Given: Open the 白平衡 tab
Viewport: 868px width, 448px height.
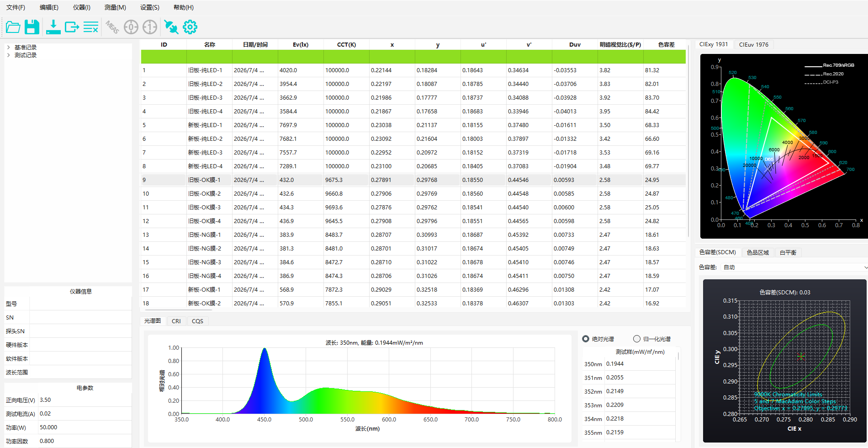Looking at the screenshot, I should (x=788, y=252).
